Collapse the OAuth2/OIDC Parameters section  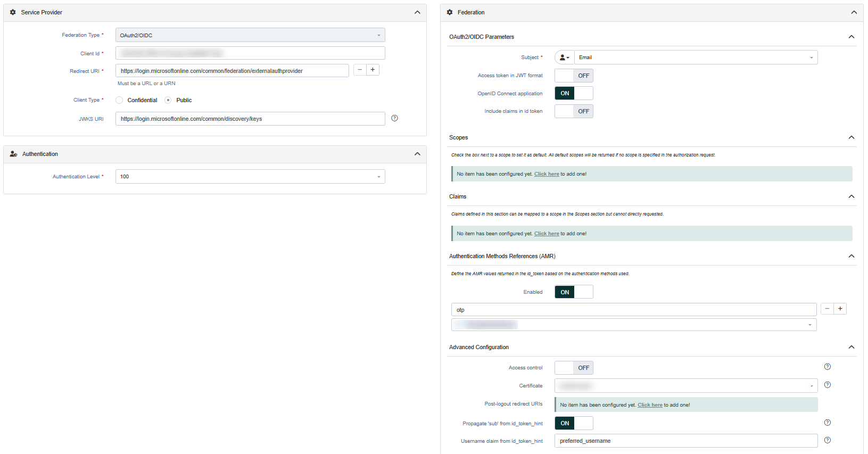pyautogui.click(x=852, y=37)
